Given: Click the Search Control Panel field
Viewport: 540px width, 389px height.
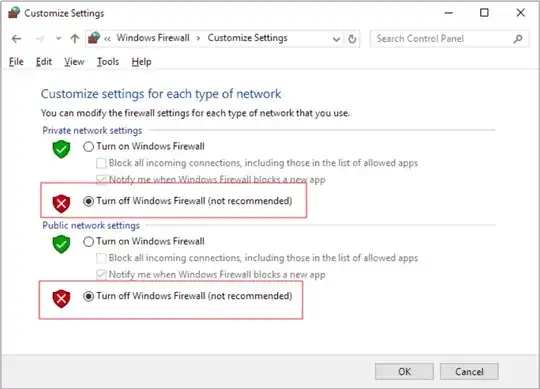Looking at the screenshot, I should coord(444,39).
